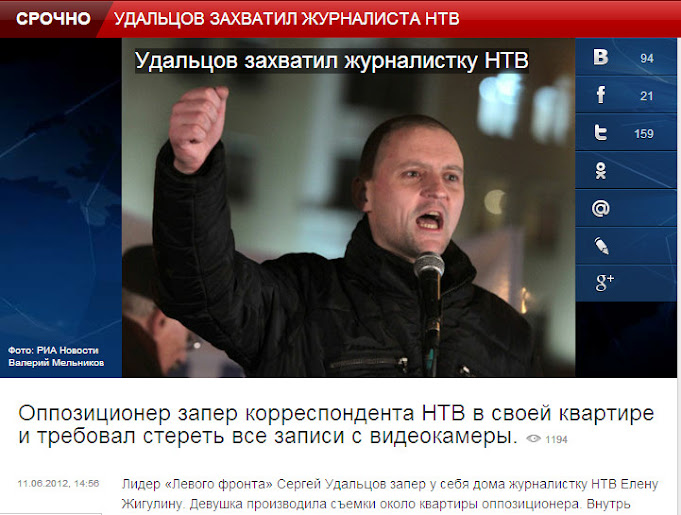Share article on Google Plus

[x=604, y=283]
